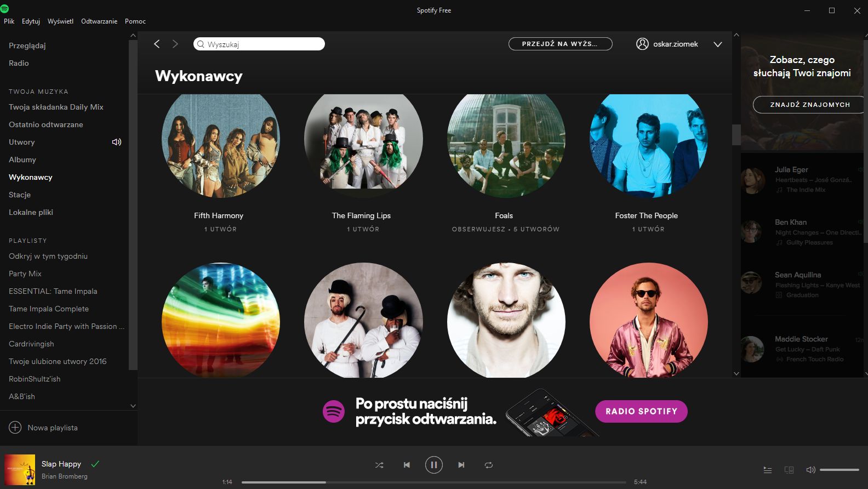The width and height of the screenshot is (868, 489).
Task: Open Ostatnio odtwarzane
Action: pos(46,124)
